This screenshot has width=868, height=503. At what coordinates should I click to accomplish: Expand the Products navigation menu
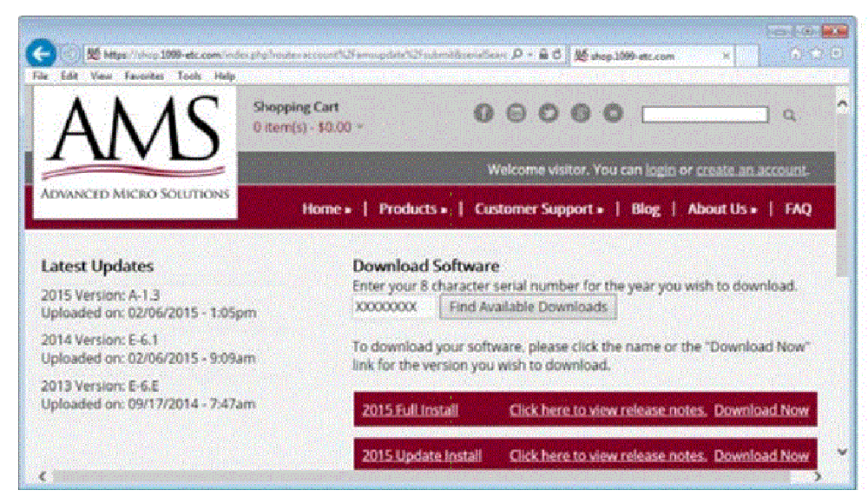[x=412, y=208]
